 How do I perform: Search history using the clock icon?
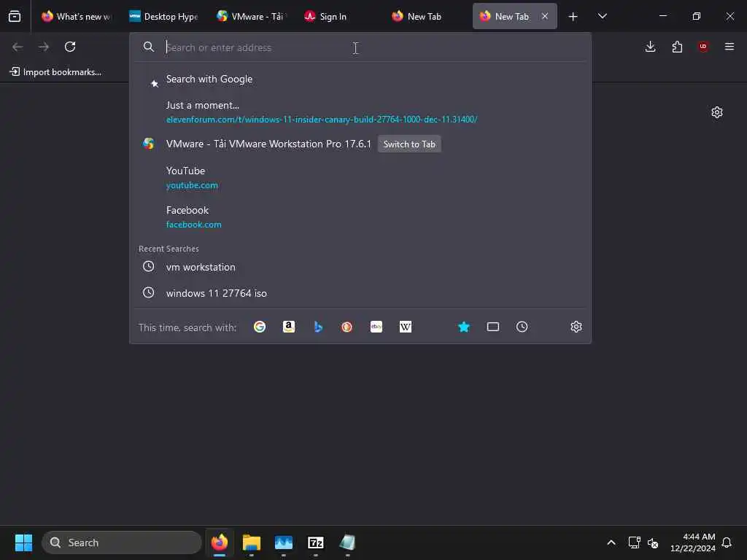[x=522, y=327]
